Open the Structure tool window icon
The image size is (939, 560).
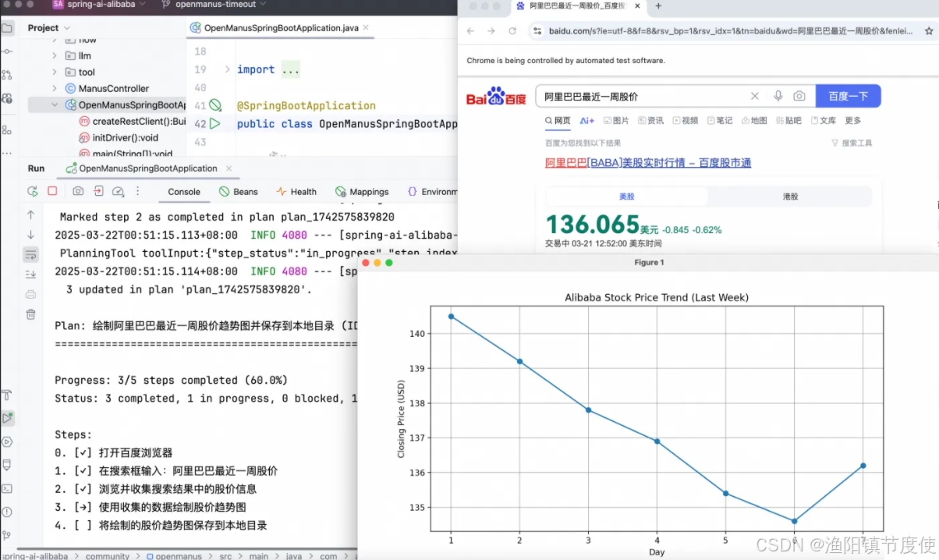7,129
